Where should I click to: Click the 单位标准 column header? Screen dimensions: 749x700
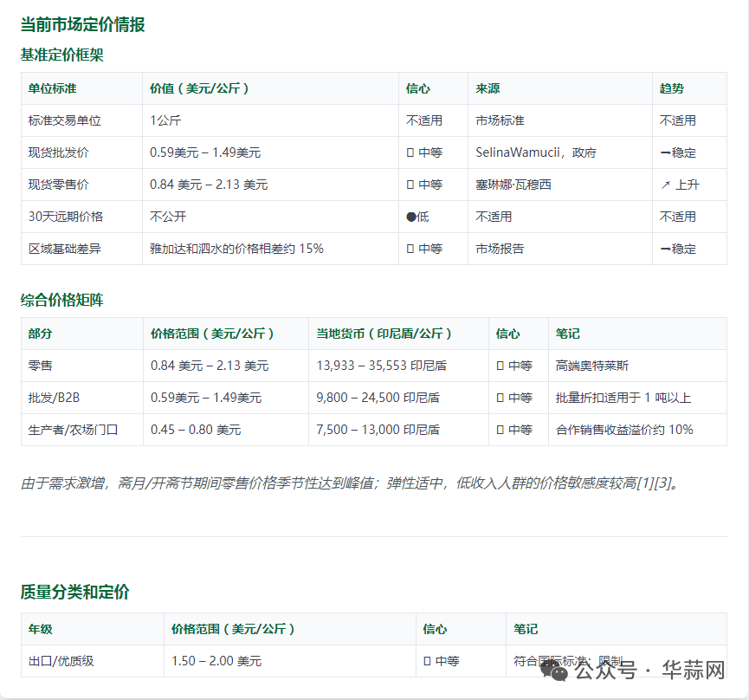[x=53, y=88]
